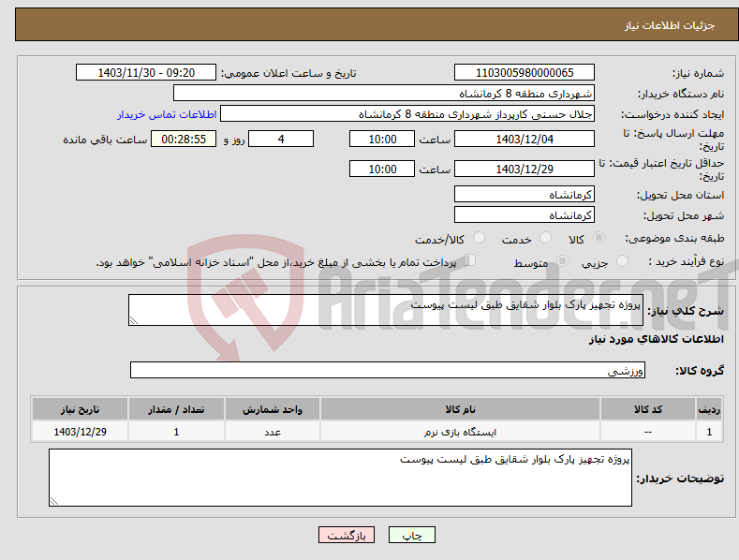Click the شماره نیاز field 1103005980000065
739x560 pixels.
pos(525,73)
